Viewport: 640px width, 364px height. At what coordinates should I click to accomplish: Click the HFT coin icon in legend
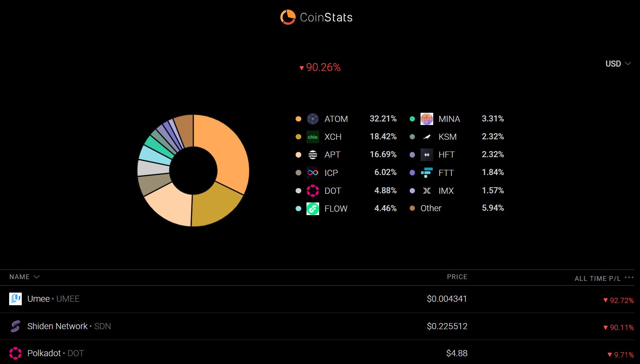click(x=427, y=155)
